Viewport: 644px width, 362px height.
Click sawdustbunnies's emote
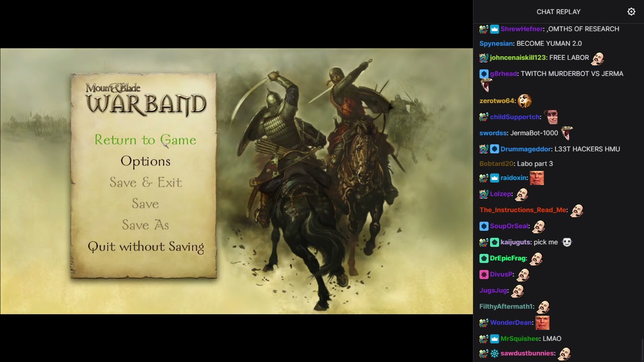(565, 354)
